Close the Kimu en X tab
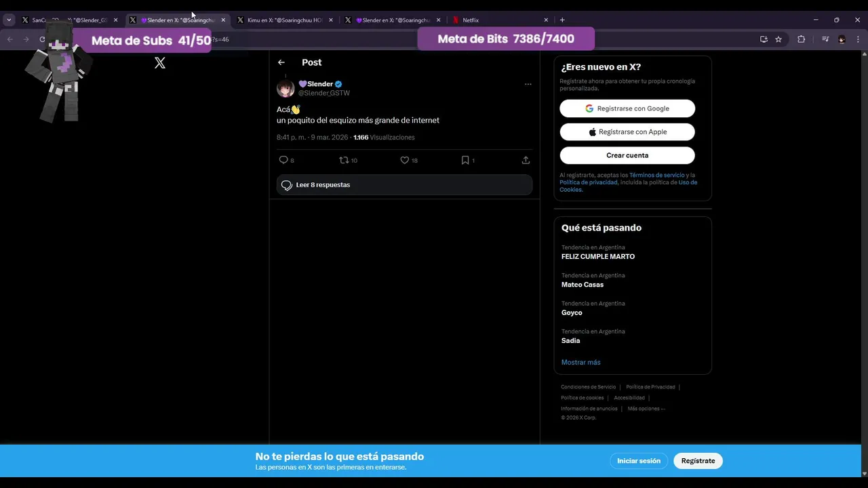 [x=331, y=20]
